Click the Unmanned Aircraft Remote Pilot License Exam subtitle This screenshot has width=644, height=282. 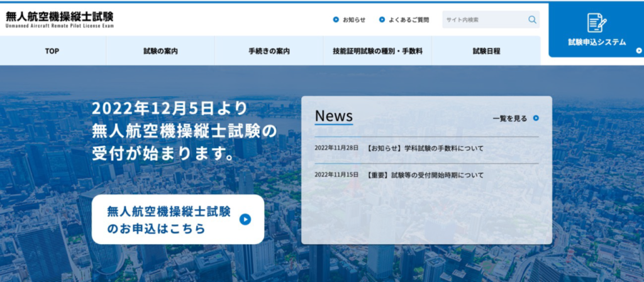pyautogui.click(x=60, y=25)
